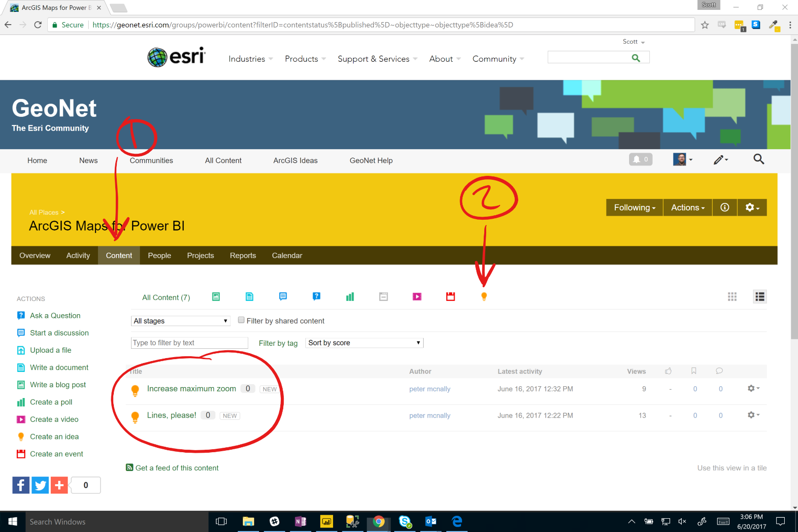Open more sharing options plus icon
Screen dimensions: 798x532
coord(59,485)
